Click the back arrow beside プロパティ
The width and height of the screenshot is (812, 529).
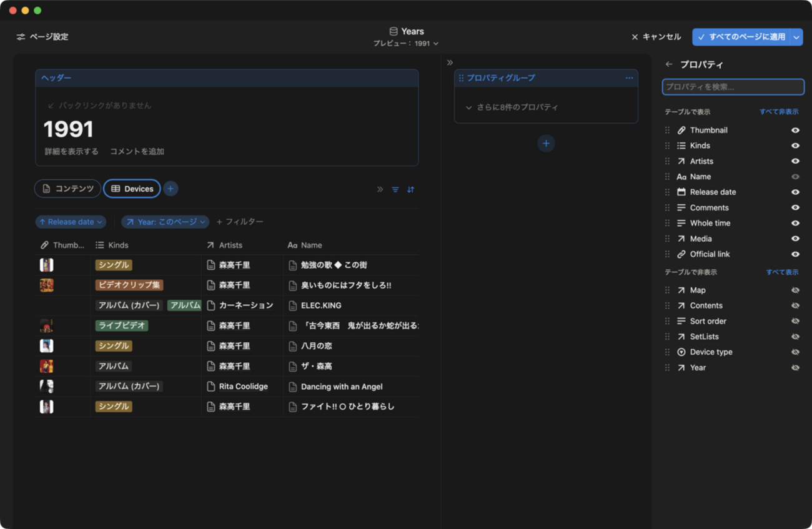(x=669, y=64)
